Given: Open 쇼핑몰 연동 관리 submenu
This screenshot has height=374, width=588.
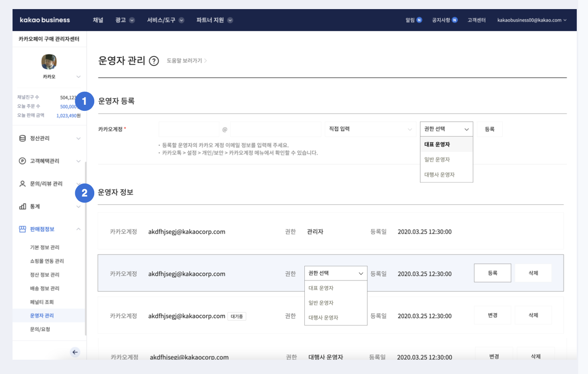Looking at the screenshot, I should tap(47, 261).
